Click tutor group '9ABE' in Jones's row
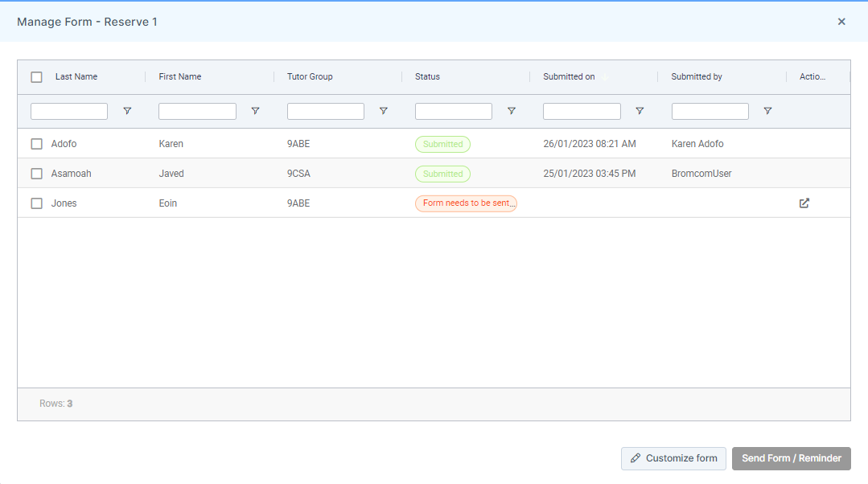Viewport: 868px width, 484px height. 298,203
